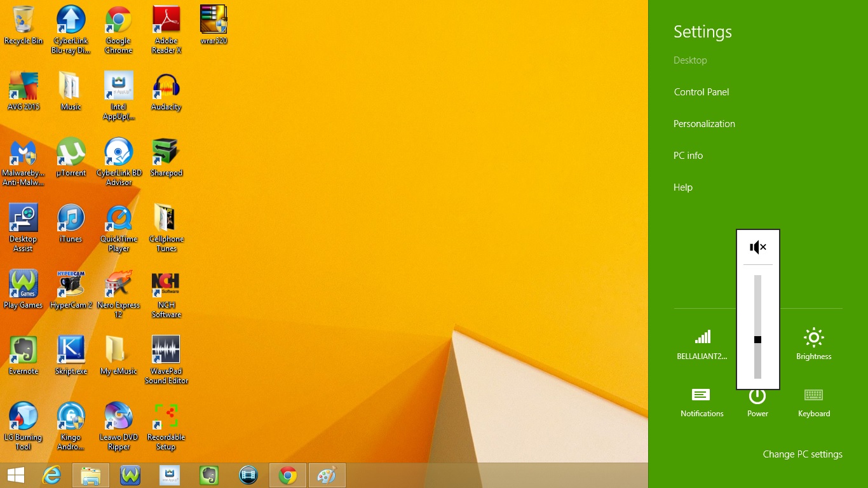
Task: Select the Play Games desktop icon
Action: (24, 290)
